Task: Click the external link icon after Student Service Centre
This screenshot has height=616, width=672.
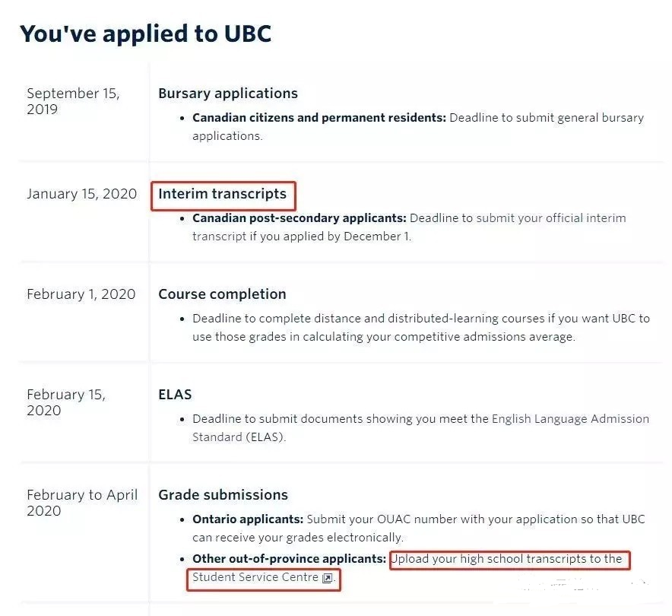Action: (x=327, y=578)
